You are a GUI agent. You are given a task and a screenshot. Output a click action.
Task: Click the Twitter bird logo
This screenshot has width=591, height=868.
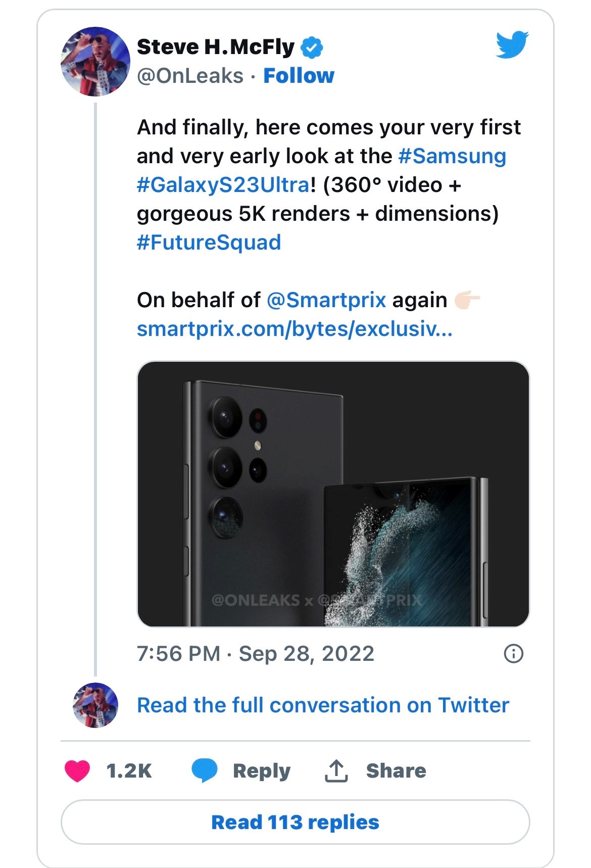(x=512, y=44)
